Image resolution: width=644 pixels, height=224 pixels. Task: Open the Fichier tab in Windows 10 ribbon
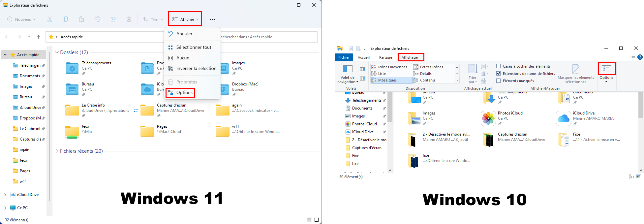point(344,57)
